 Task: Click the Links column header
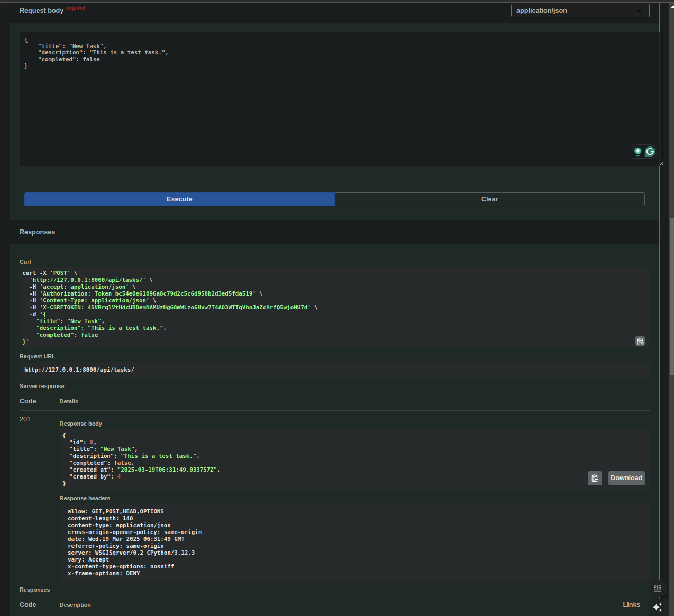point(632,605)
